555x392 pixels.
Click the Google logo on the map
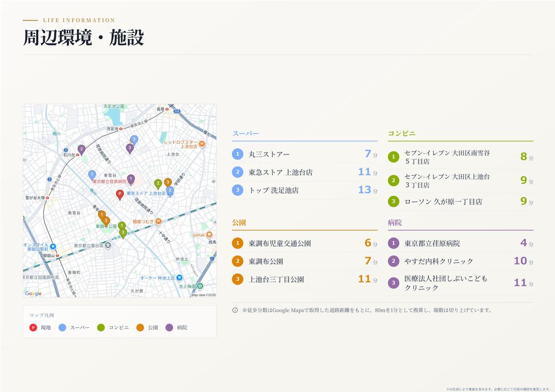pos(33,294)
